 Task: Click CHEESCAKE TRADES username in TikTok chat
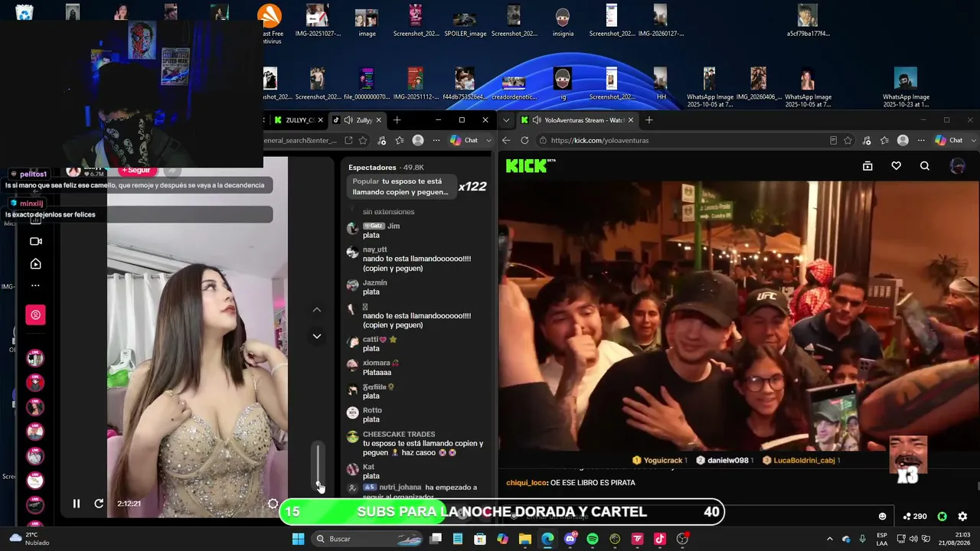click(x=399, y=435)
